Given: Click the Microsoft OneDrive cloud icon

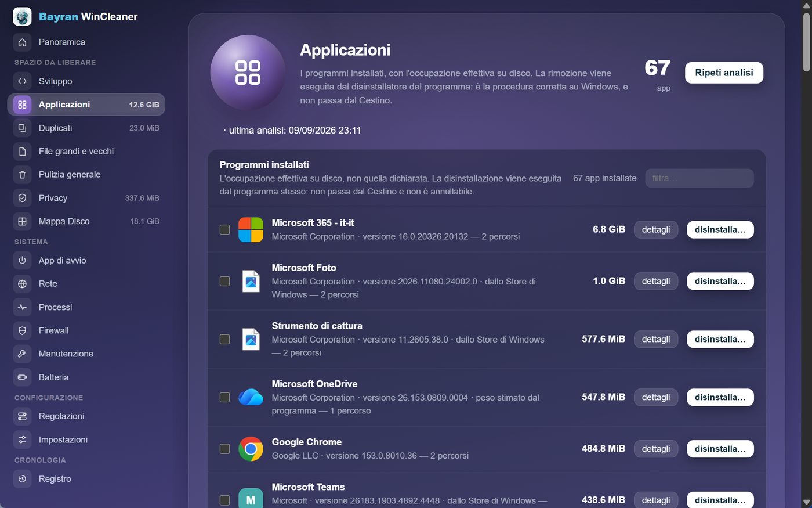Looking at the screenshot, I should coord(251,397).
